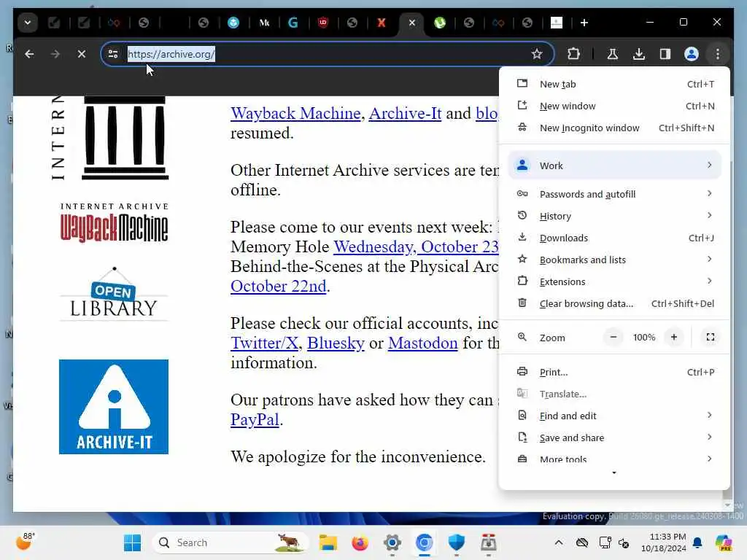Image resolution: width=747 pixels, height=560 pixels.
Task: Expand the Extensions submenu
Action: [x=614, y=281]
